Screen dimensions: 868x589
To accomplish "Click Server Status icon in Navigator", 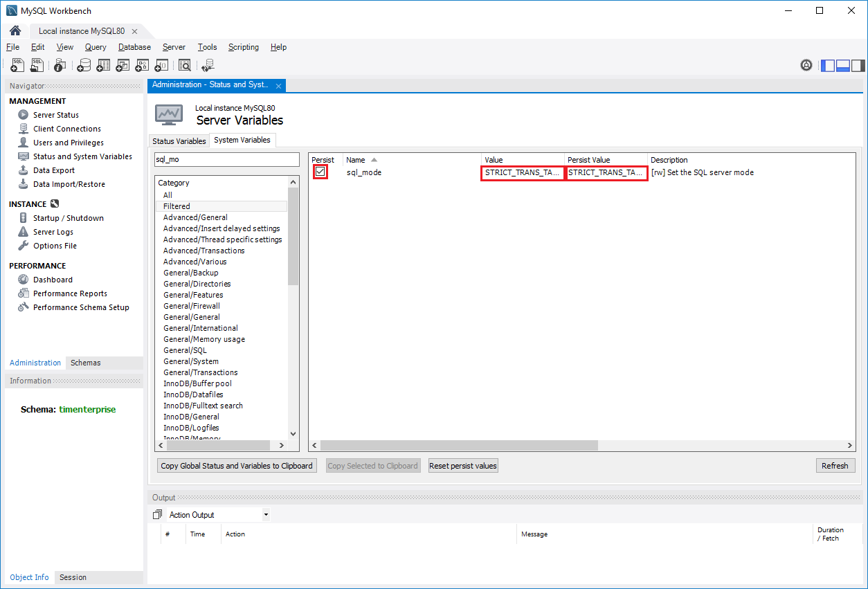I will click(x=23, y=115).
